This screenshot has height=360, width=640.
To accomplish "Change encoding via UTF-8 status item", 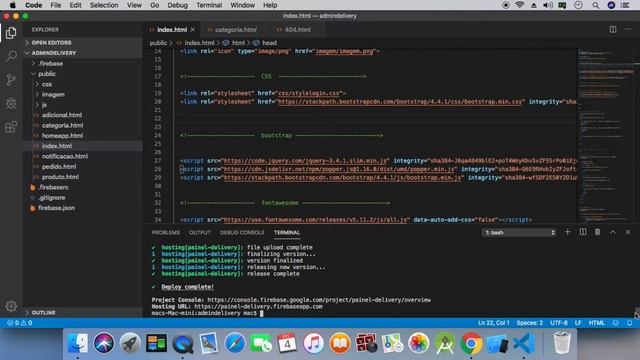I will tap(558, 323).
